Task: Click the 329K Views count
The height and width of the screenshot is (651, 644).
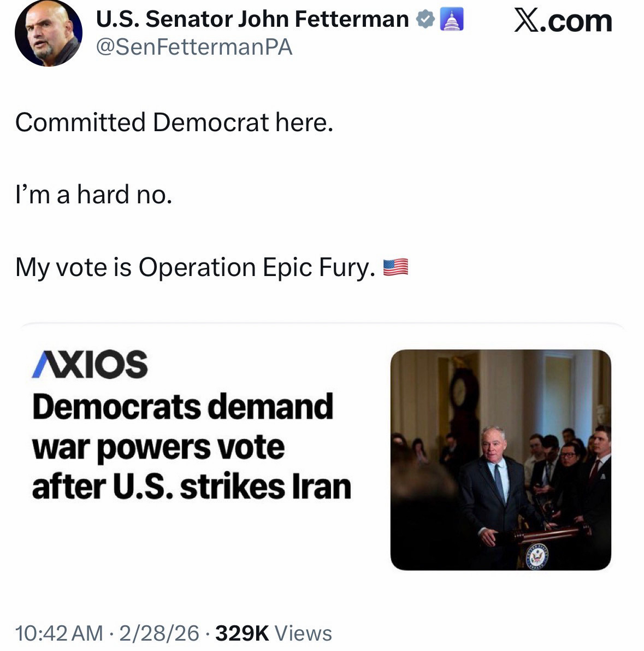Action: [x=274, y=633]
